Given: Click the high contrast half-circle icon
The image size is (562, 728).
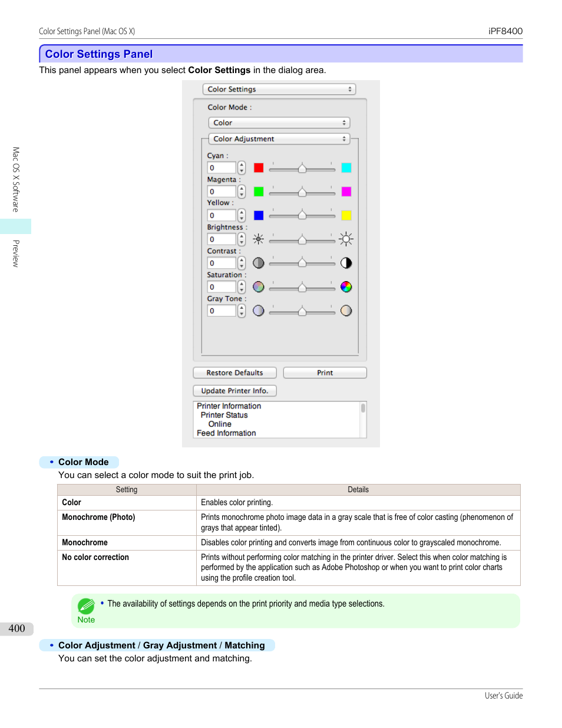Looking at the screenshot, I should click(x=346, y=263).
